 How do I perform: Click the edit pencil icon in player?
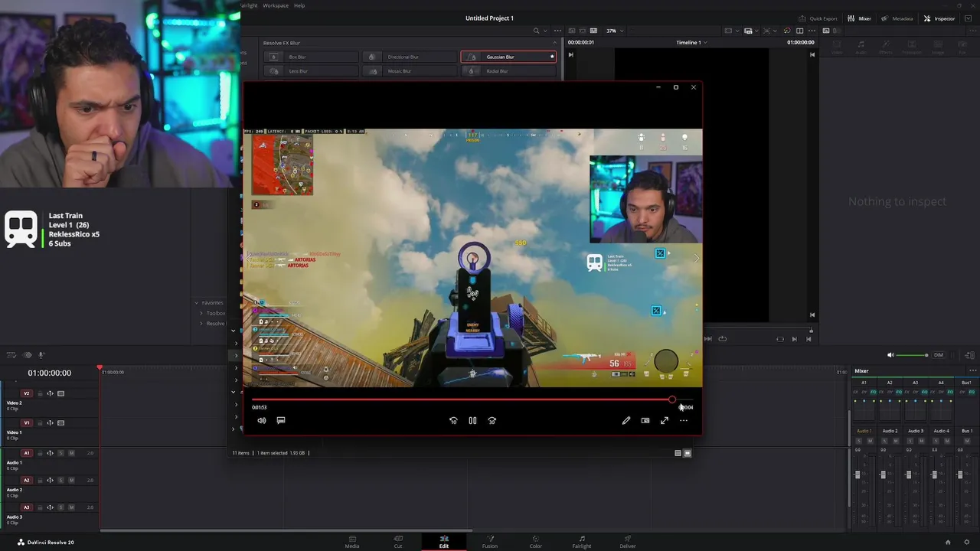[626, 420]
